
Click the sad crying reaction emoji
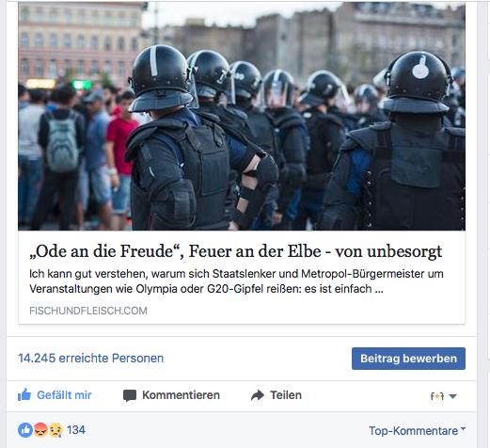[55, 430]
